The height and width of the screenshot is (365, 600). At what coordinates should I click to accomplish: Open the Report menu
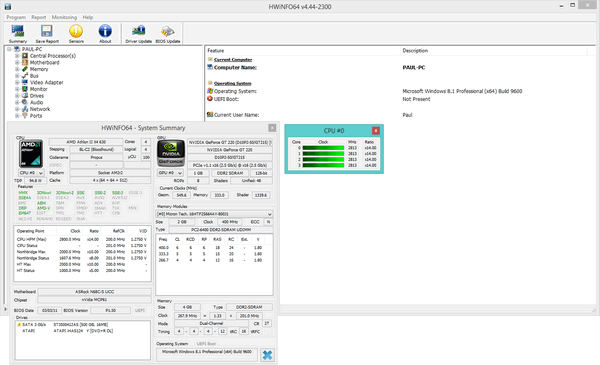pyautogui.click(x=39, y=17)
